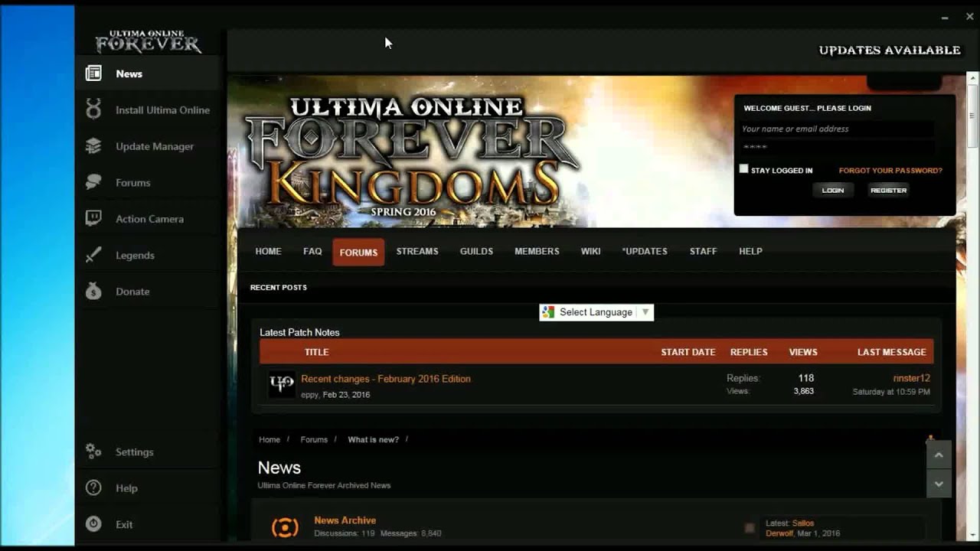Click the Exit power icon
Viewport: 980px width, 551px height.
point(93,524)
